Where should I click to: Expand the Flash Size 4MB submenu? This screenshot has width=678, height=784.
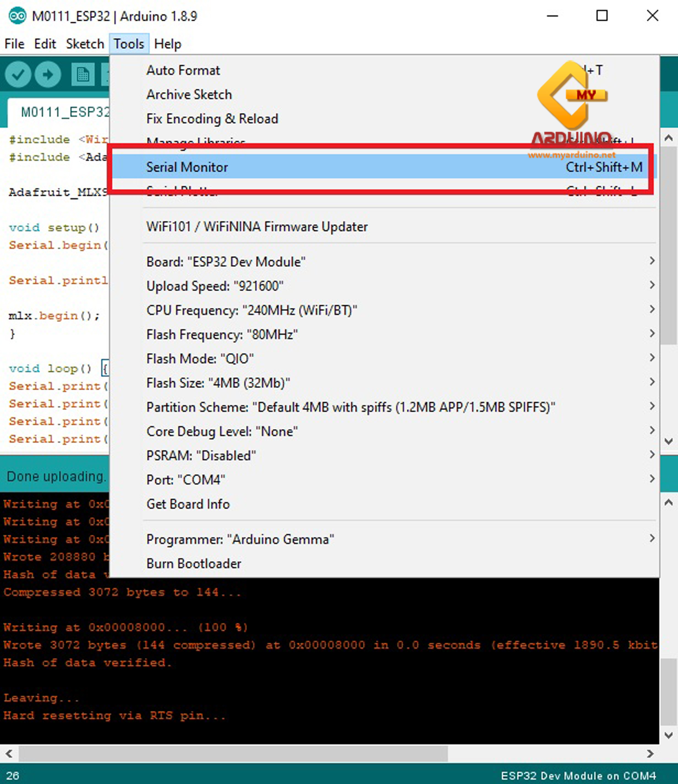click(383, 383)
